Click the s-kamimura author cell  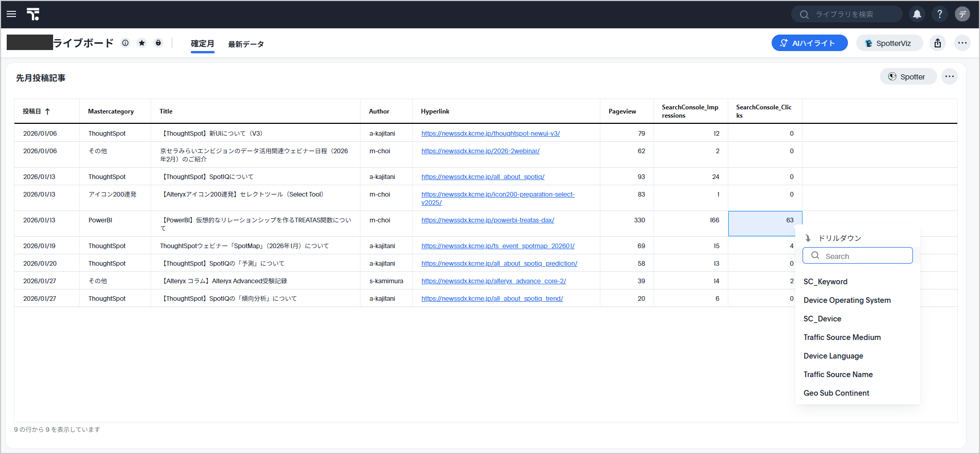pyautogui.click(x=386, y=281)
